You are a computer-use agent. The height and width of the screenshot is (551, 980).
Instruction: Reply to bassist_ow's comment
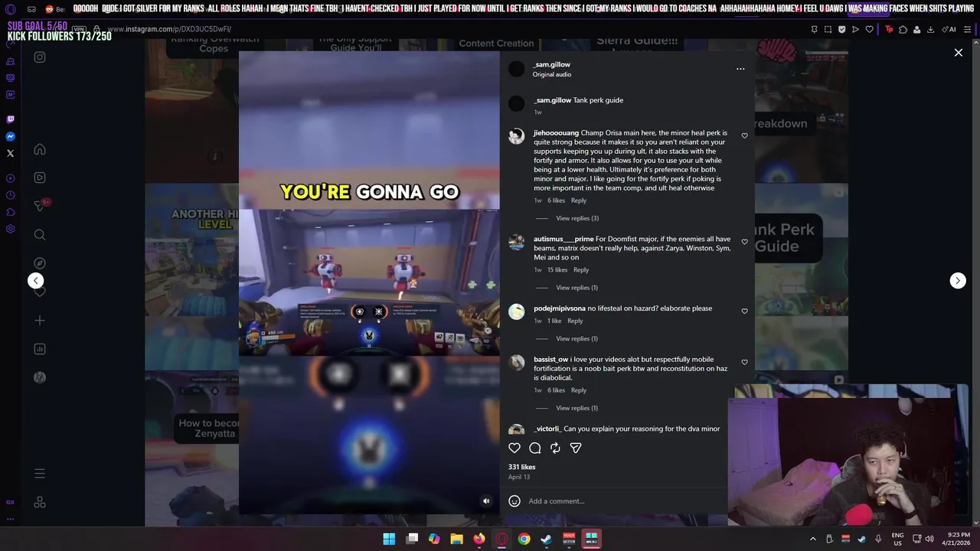point(578,390)
